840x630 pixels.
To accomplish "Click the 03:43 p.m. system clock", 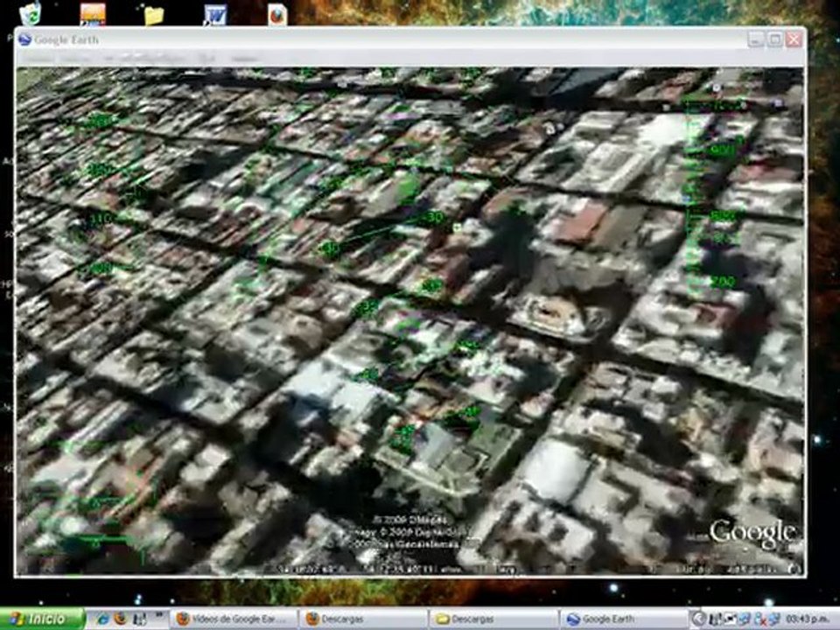I will point(810,619).
